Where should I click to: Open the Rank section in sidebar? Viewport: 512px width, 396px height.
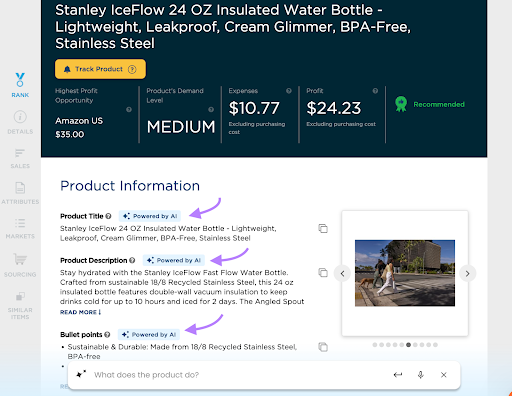coord(20,86)
